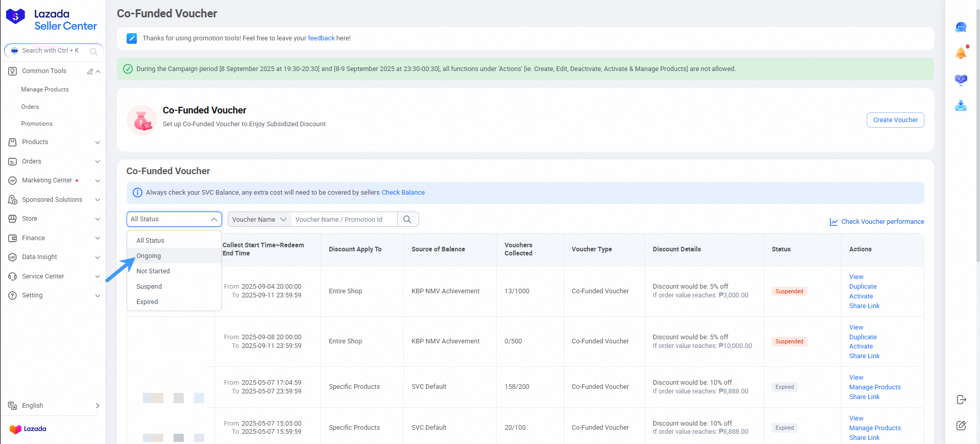Choose Expired status option
The image size is (980, 444).
point(147,302)
